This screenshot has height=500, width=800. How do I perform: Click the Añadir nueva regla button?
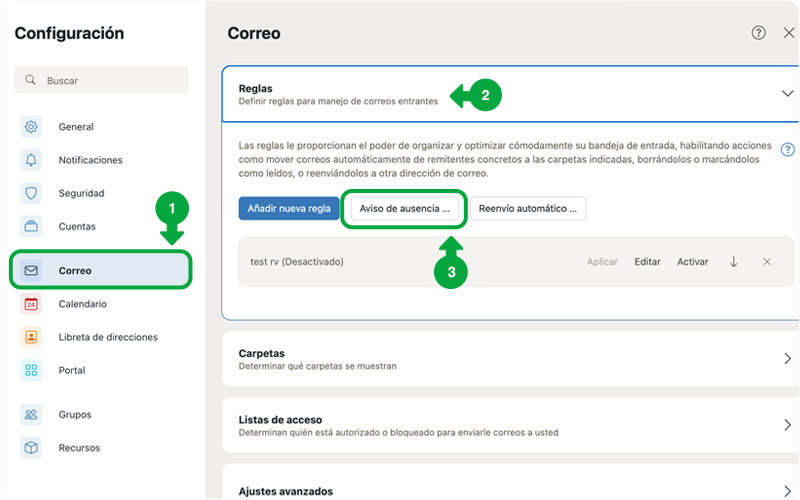point(288,208)
